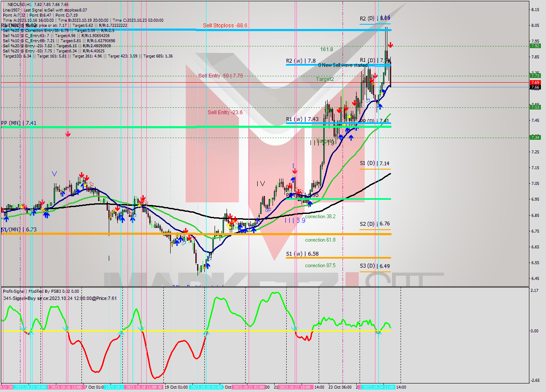Select the '2023.10.24 11:00' time marker
This screenshot has width=546, height=392.
coord(378,387)
